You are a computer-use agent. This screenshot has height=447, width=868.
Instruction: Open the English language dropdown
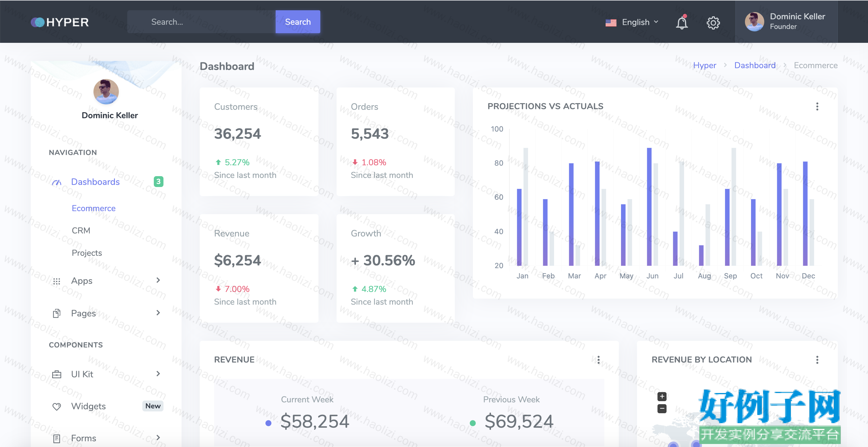[x=632, y=22]
